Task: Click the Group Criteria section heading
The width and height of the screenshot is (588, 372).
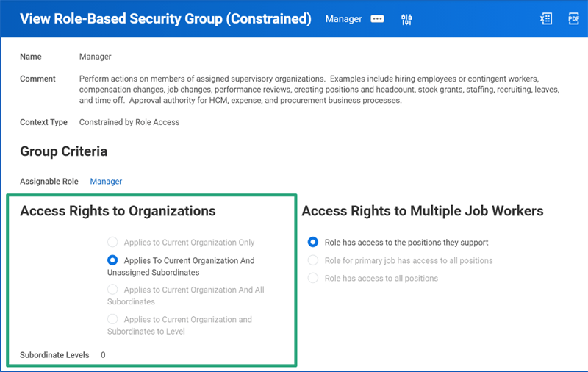Action: 64,151
